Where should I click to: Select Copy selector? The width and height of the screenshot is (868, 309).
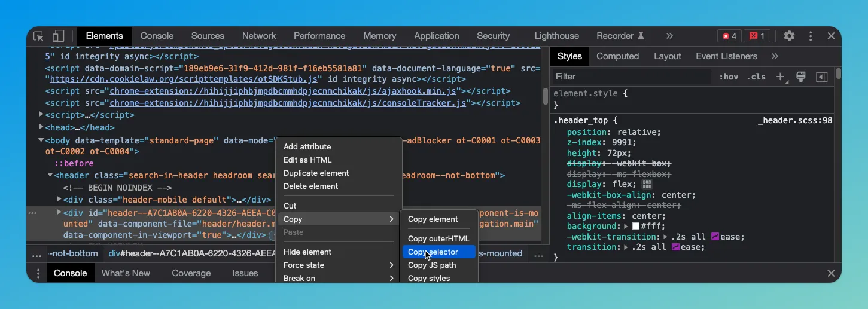[x=439, y=252]
